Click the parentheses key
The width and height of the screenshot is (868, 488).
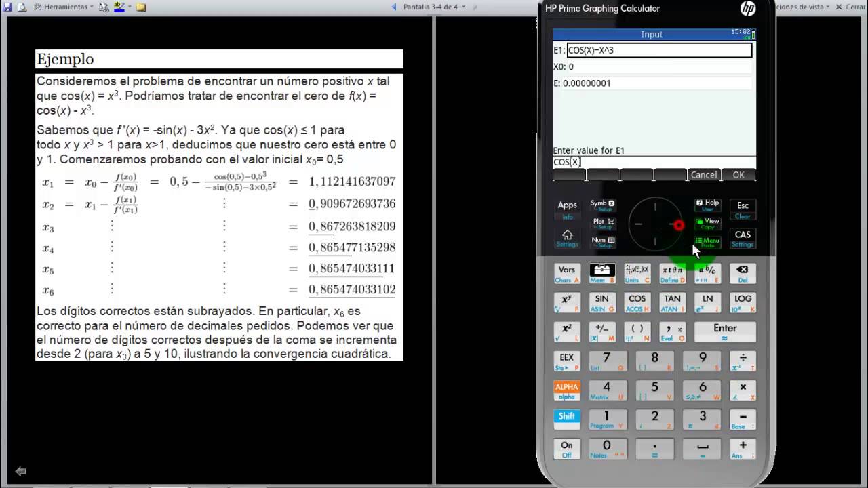point(637,331)
